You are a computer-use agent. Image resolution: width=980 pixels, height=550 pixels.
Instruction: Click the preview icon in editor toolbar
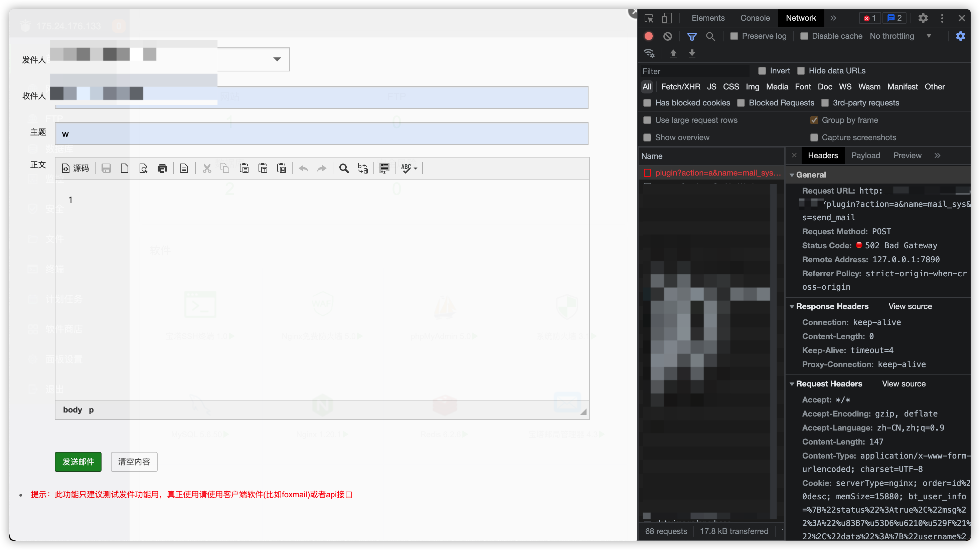pos(143,168)
